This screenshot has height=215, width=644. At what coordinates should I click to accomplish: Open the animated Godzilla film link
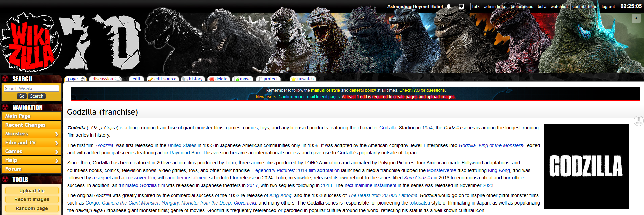142,185
